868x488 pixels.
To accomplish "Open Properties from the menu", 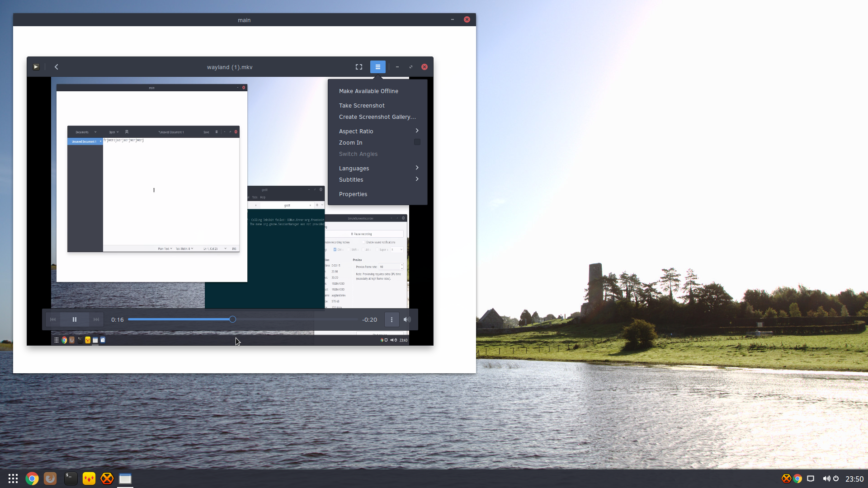I will [x=377, y=194].
